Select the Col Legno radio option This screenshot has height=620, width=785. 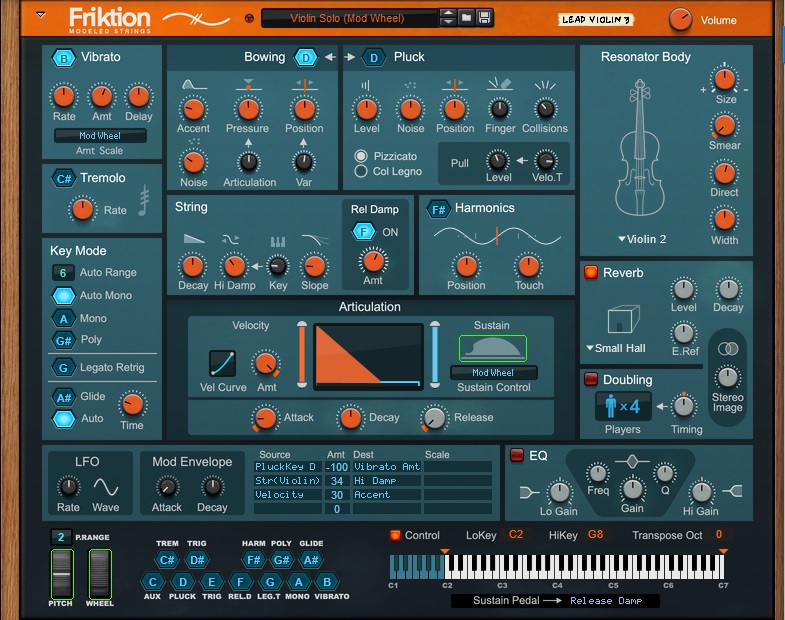[362, 172]
